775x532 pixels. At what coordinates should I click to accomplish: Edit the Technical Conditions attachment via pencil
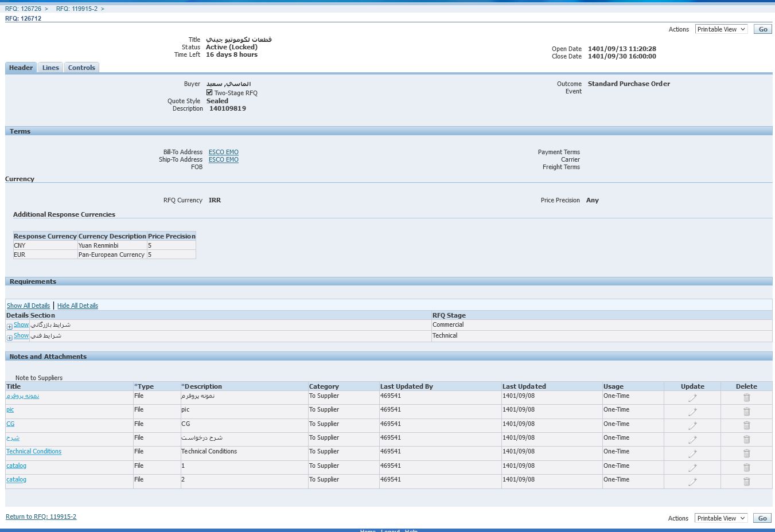692,453
